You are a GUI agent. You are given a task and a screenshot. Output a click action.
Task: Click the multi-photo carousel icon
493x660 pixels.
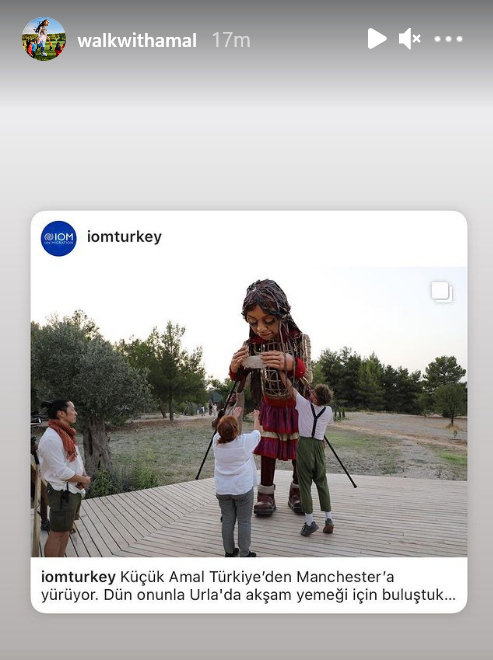[442, 292]
